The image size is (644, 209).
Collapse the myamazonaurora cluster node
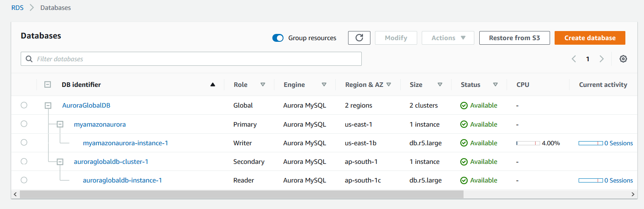click(x=60, y=124)
